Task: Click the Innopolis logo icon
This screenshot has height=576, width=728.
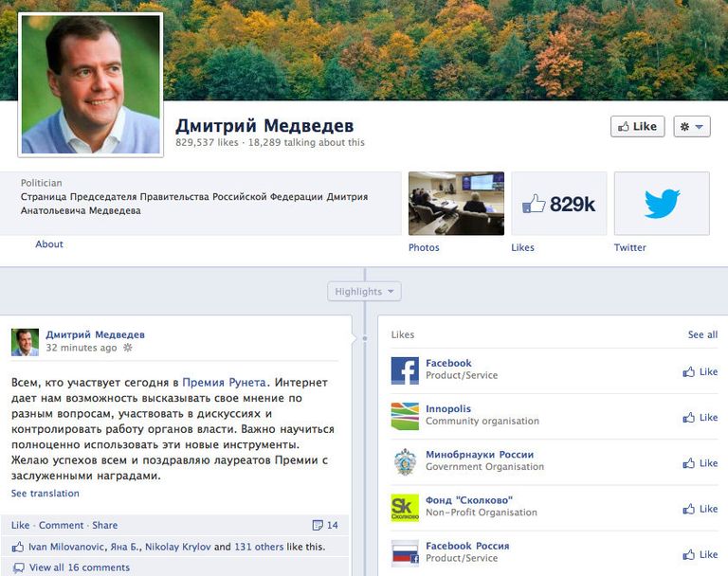Action: click(x=405, y=416)
